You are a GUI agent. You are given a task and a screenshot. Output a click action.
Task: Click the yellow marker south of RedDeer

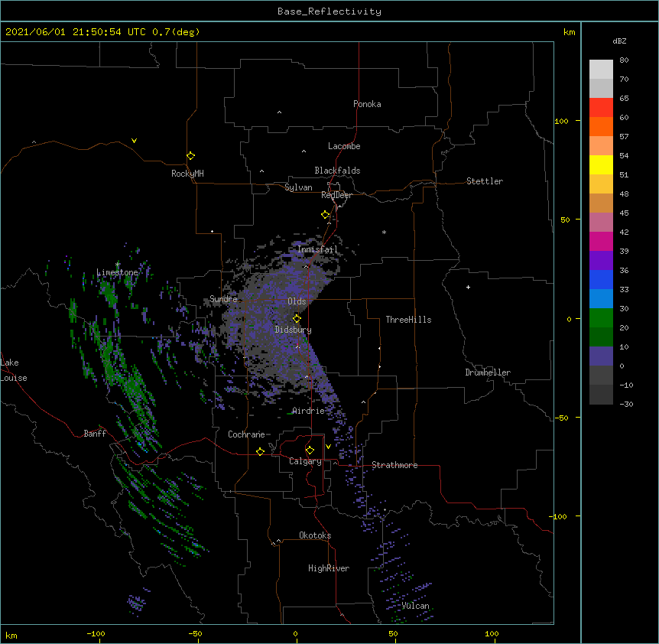click(x=326, y=214)
